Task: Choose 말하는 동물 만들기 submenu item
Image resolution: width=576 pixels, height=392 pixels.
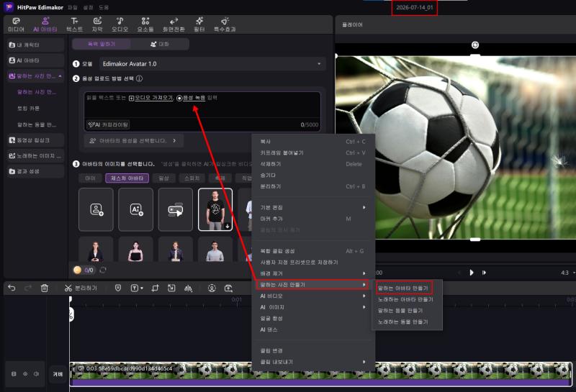Action: click(400, 311)
